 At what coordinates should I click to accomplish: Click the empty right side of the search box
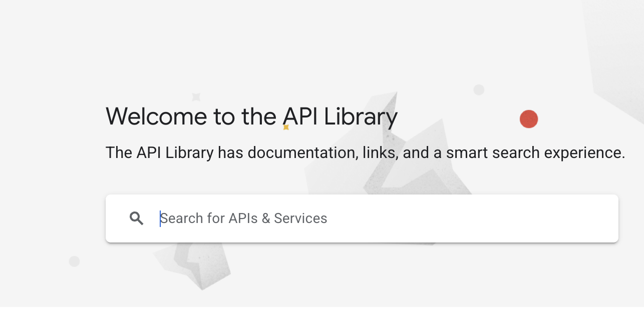(501, 218)
